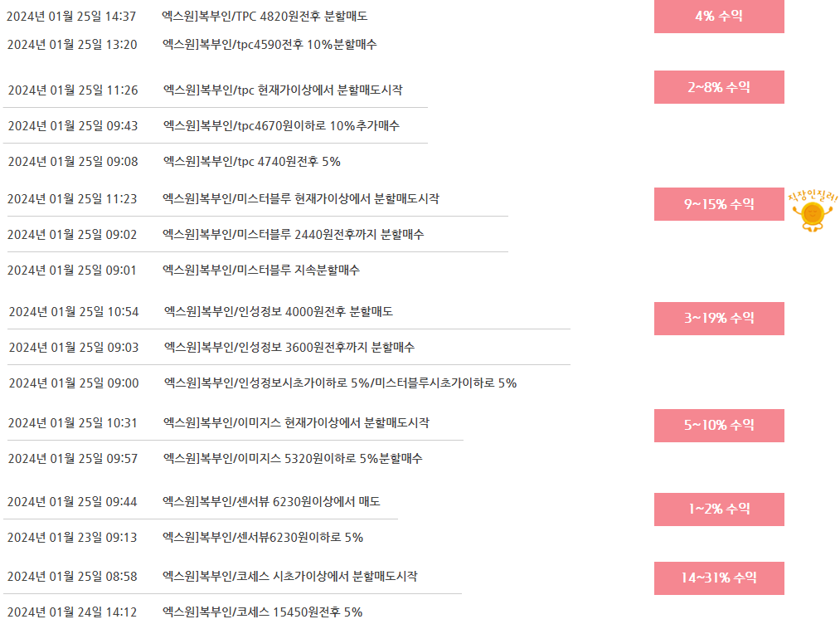Image resolution: width=840 pixels, height=624 pixels.
Task: Select the 9~15% 수익 badge
Action: click(x=719, y=204)
